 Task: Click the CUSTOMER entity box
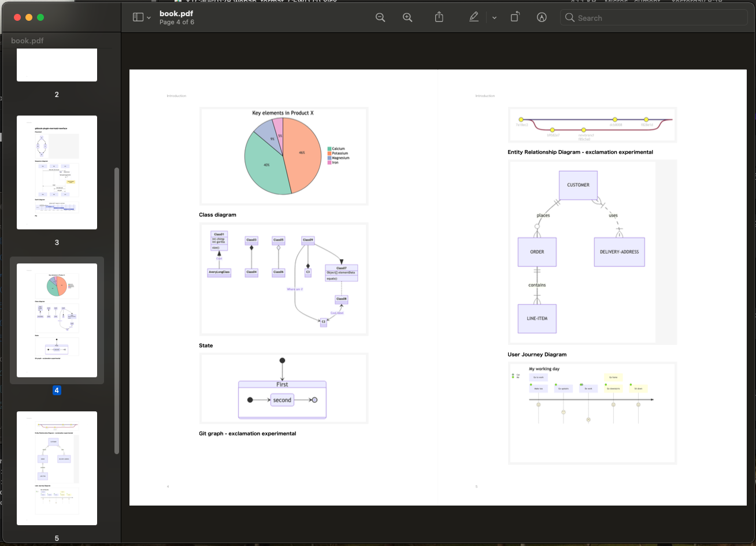pos(578,185)
